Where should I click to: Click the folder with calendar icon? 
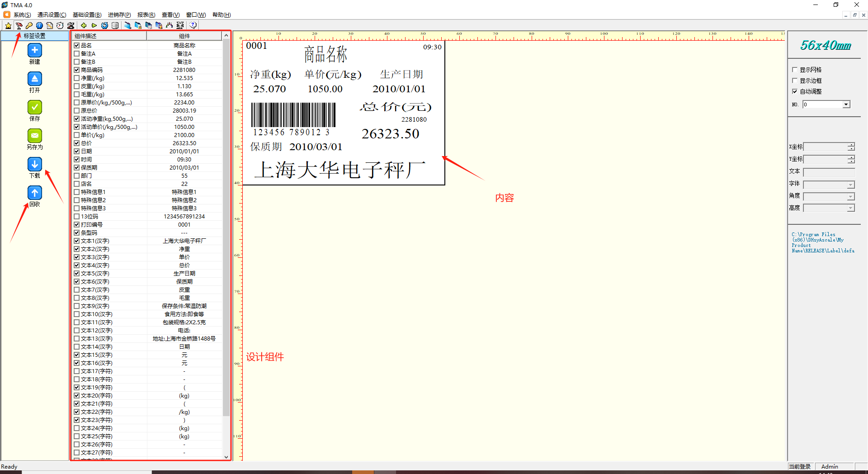pos(148,25)
